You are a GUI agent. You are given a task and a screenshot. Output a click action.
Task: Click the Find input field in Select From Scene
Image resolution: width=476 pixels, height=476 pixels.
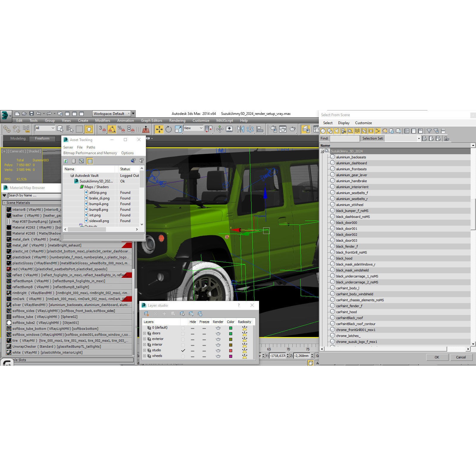(344, 138)
